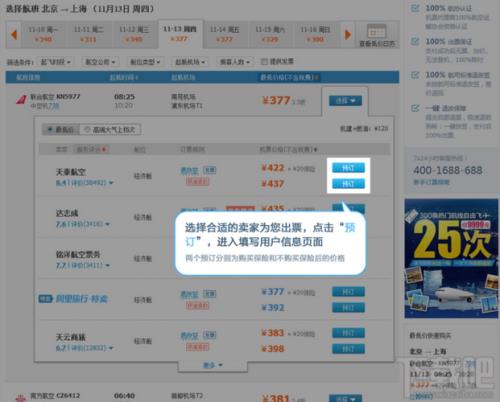
Task: Expand the CZ6412 选择 dropdown button
Action: (x=345, y=398)
